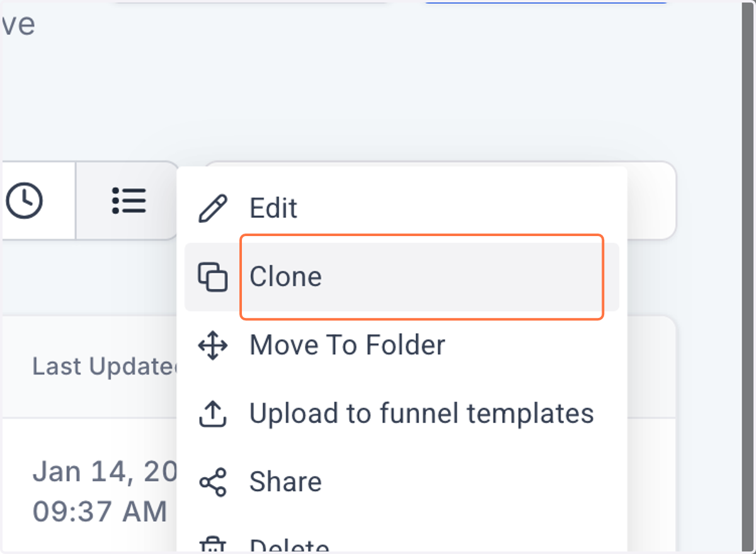Image resolution: width=756 pixels, height=554 pixels.
Task: Click the blue-outlined button at top edge
Action: click(546, 2)
